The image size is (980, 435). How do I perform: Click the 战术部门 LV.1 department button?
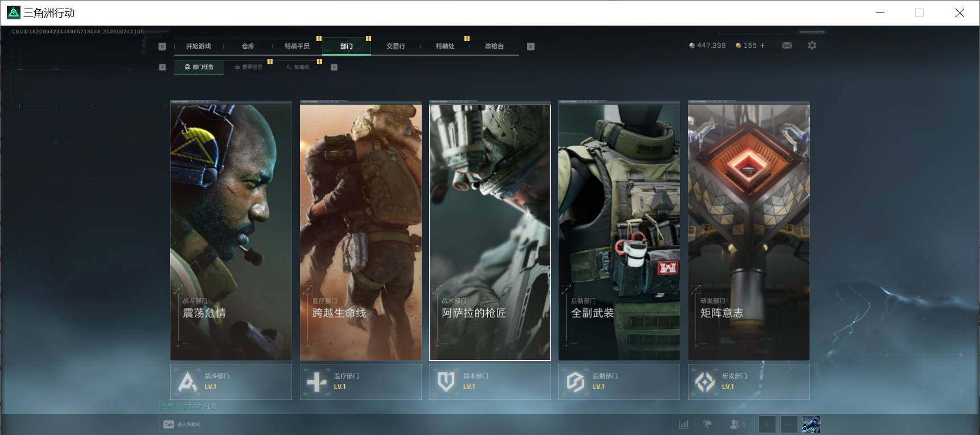[490, 382]
